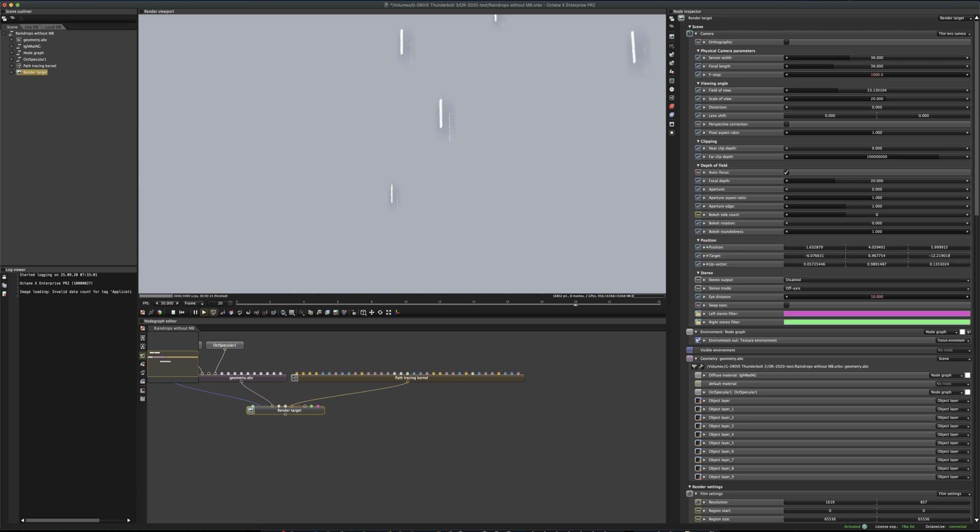
Task: Select the OctSpecular1 node in the nodegraph
Action: pyautogui.click(x=225, y=345)
